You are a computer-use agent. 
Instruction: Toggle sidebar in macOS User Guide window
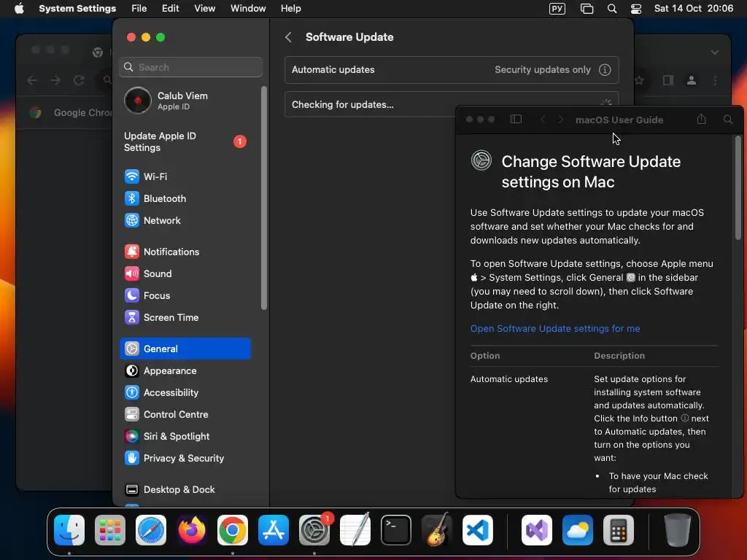click(x=516, y=120)
